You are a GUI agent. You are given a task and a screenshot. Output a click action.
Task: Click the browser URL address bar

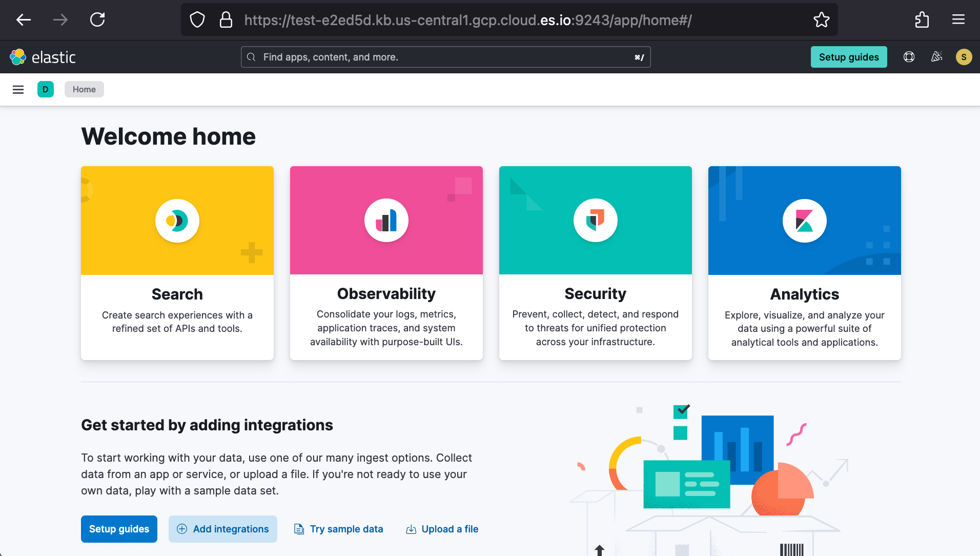click(509, 20)
